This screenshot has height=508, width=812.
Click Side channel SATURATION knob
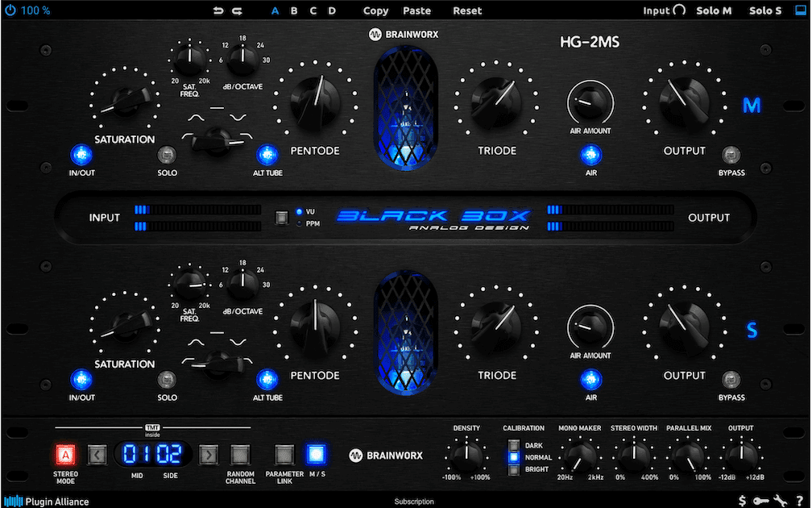125,325
